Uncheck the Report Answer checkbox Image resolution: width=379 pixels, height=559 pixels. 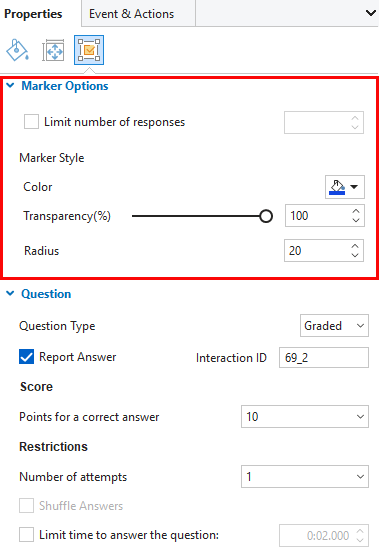coord(26,357)
